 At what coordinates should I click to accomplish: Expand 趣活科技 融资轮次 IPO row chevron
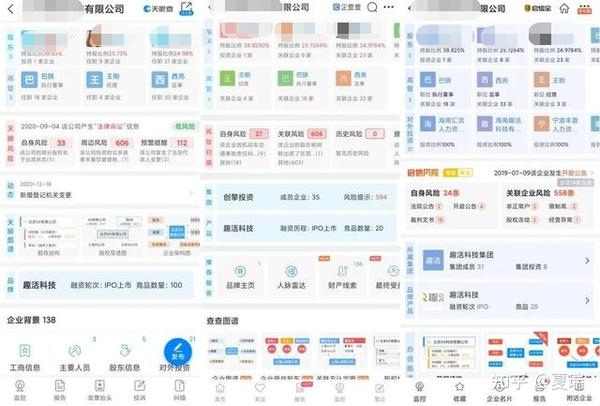[587, 301]
